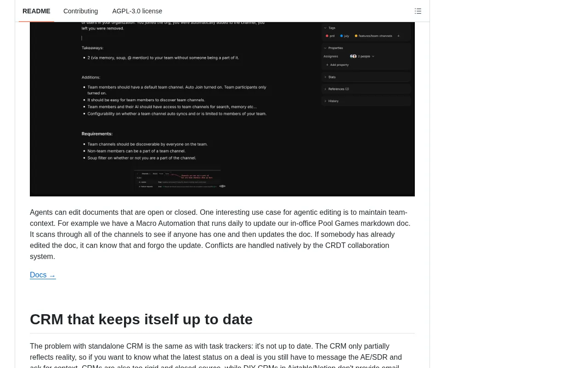
Task: Click the paragraph starting 'Agents can edit documents'
Action: [x=221, y=235]
